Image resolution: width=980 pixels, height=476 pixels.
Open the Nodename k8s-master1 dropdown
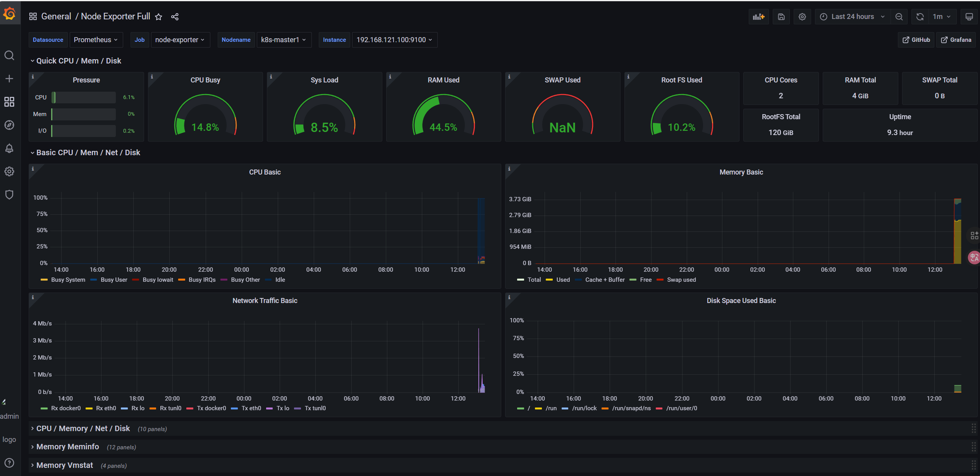(284, 40)
